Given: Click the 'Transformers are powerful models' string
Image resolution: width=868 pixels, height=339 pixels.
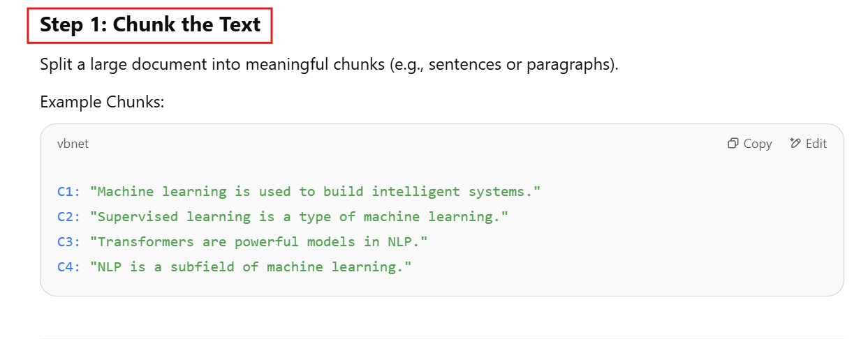Looking at the screenshot, I should (258, 241).
